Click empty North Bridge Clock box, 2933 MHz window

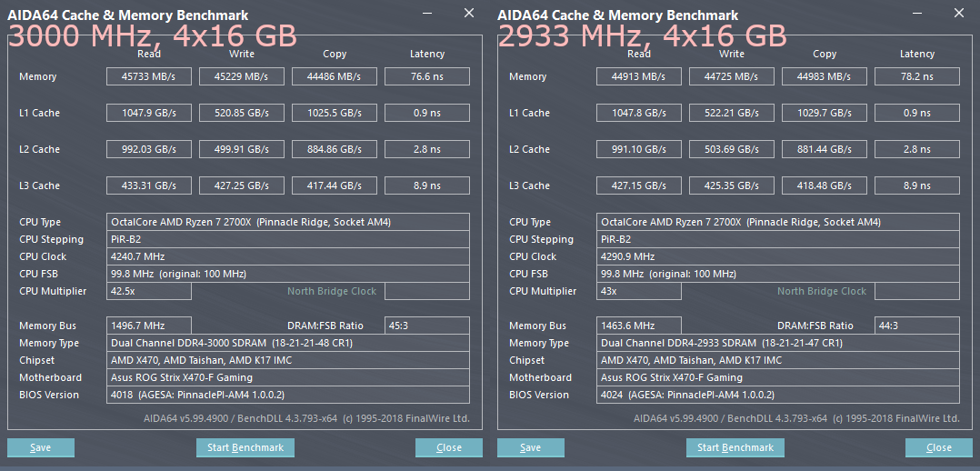(917, 291)
